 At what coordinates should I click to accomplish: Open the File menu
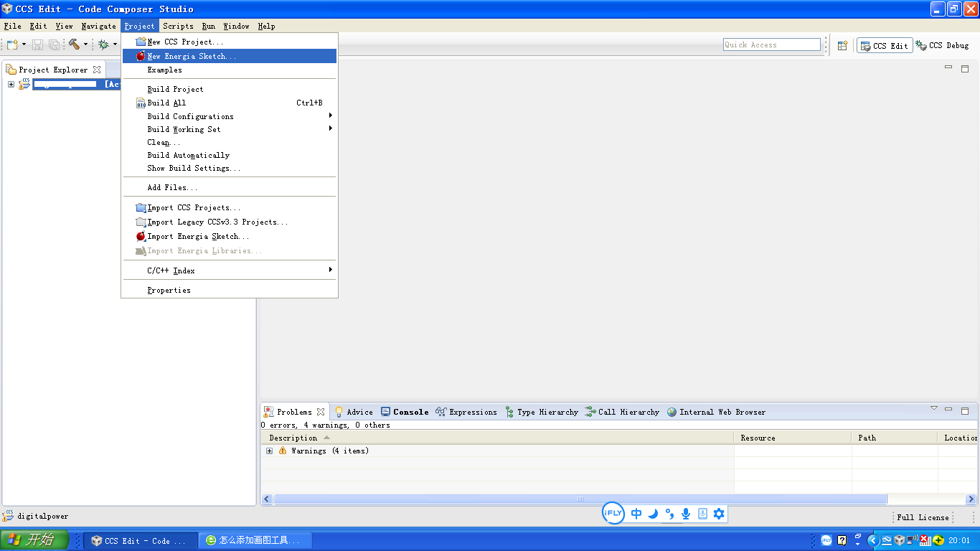tap(12, 26)
